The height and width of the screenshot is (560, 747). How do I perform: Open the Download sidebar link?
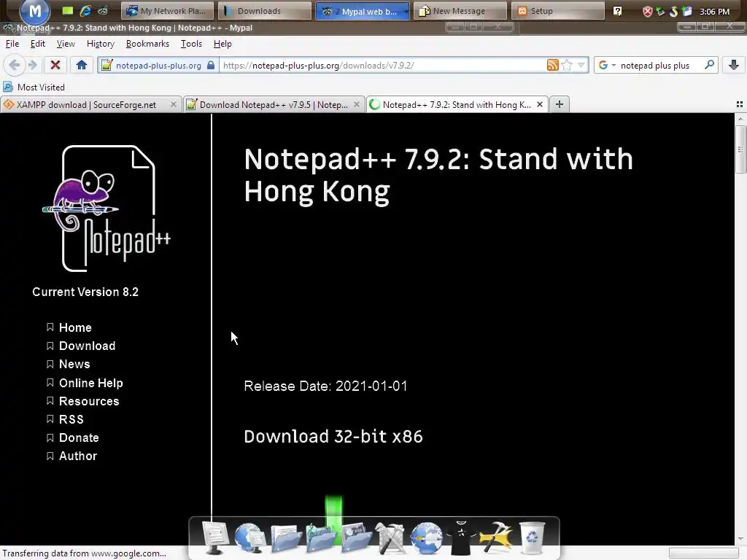click(x=88, y=346)
